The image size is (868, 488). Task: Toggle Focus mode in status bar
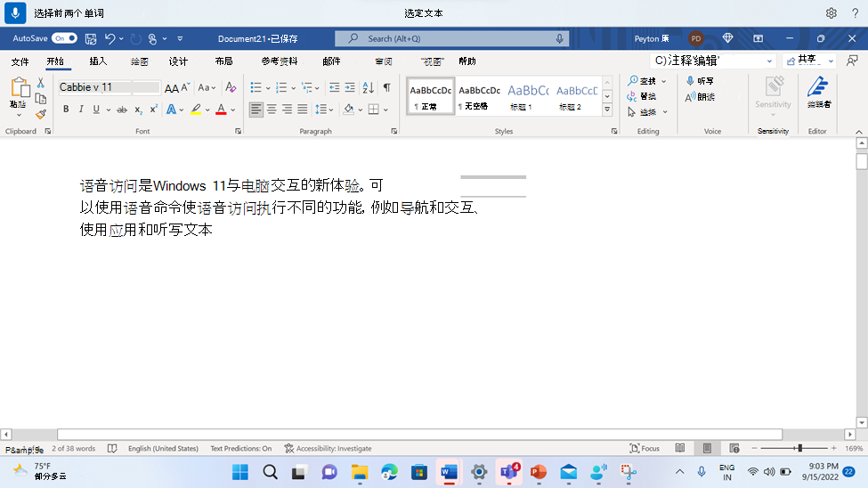tap(645, 448)
